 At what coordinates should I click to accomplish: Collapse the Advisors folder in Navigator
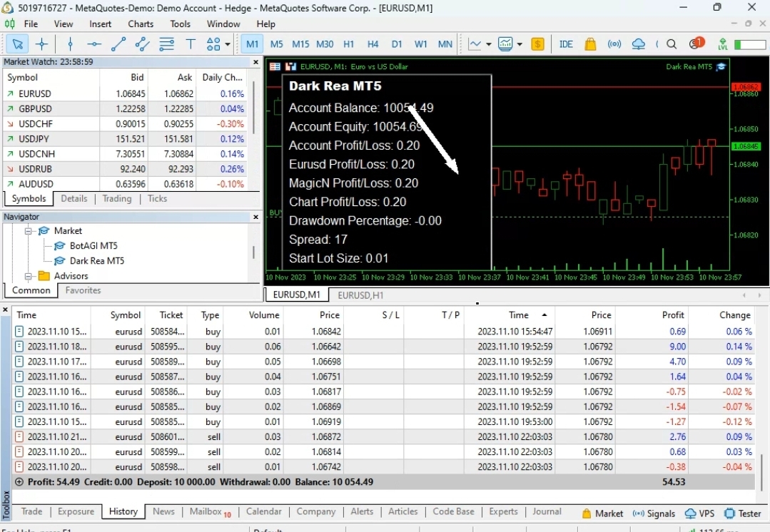(x=29, y=276)
